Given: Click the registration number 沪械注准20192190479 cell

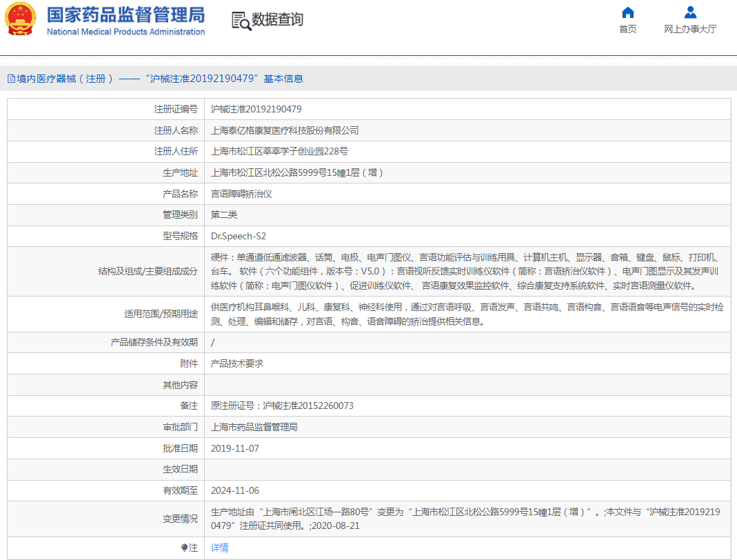Looking at the screenshot, I should (x=256, y=109).
